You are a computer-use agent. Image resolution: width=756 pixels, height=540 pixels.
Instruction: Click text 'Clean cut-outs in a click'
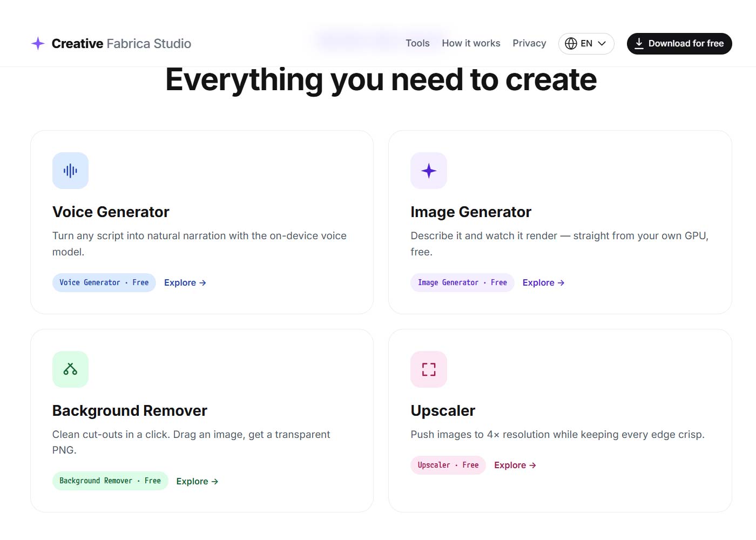pos(111,435)
